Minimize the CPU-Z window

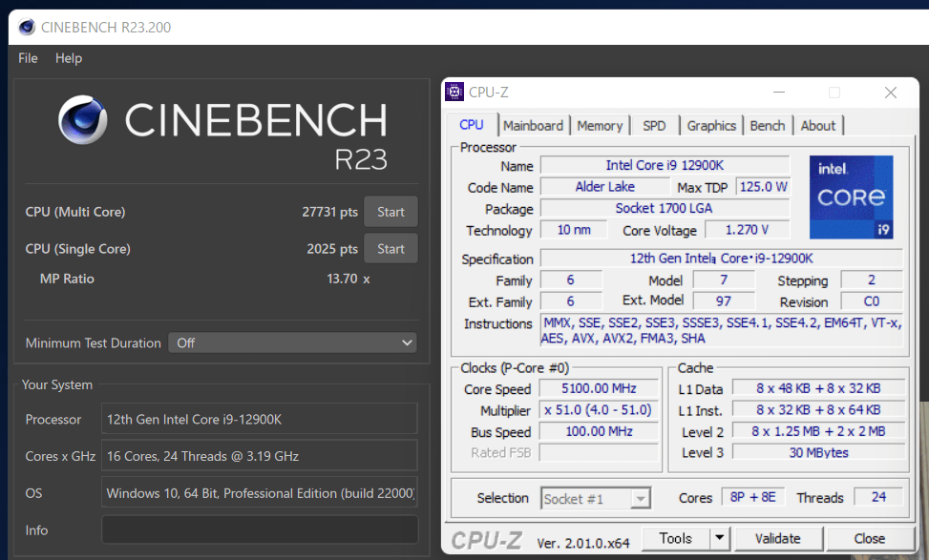click(x=779, y=93)
